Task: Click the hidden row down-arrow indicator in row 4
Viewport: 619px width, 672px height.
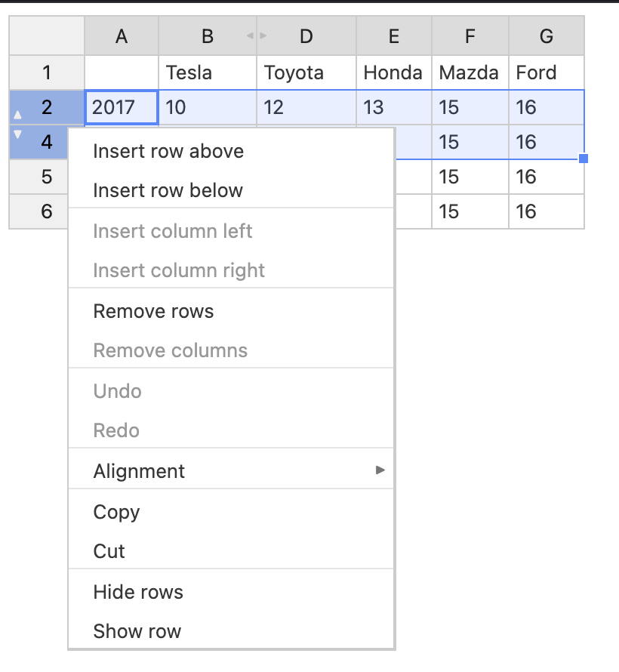Action: (x=17, y=134)
